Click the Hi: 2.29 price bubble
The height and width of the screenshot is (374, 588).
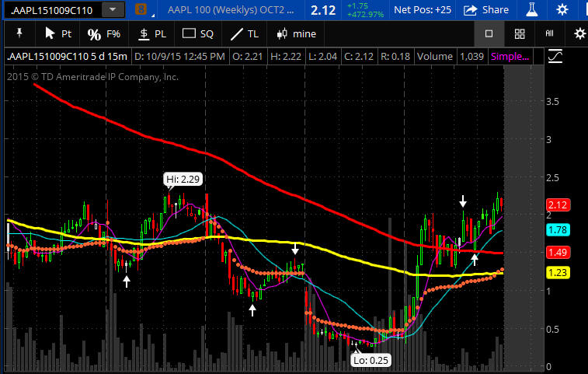[x=183, y=179]
